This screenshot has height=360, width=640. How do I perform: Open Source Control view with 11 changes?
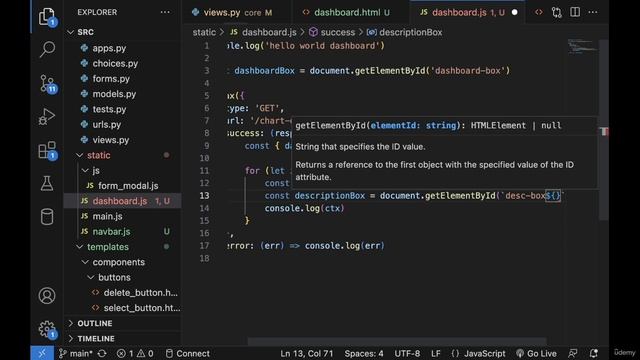pyautogui.click(x=47, y=84)
